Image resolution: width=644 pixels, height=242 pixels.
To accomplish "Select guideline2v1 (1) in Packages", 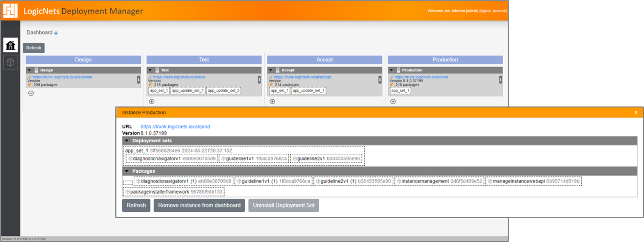I will [x=353, y=181].
